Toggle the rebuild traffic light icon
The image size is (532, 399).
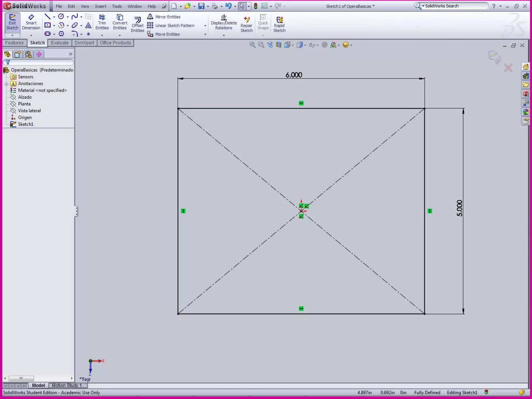click(x=256, y=6)
